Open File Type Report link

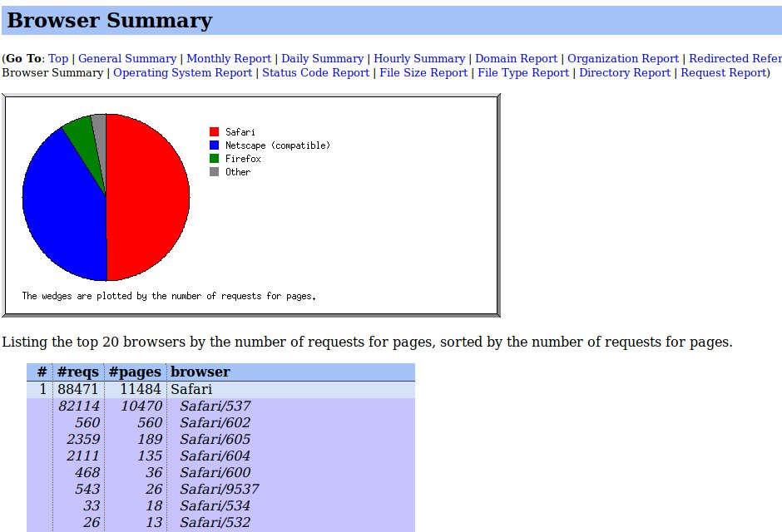coord(523,72)
